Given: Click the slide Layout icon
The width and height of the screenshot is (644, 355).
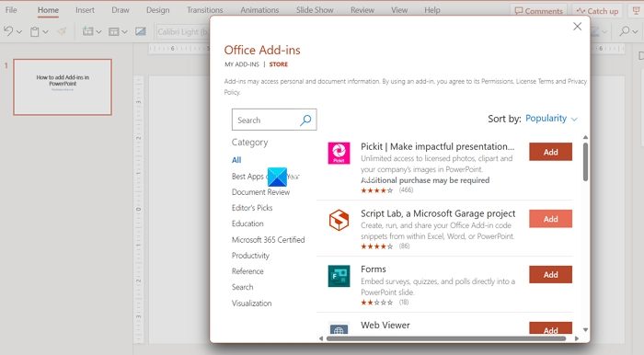Looking at the screenshot, I should pos(114,31).
